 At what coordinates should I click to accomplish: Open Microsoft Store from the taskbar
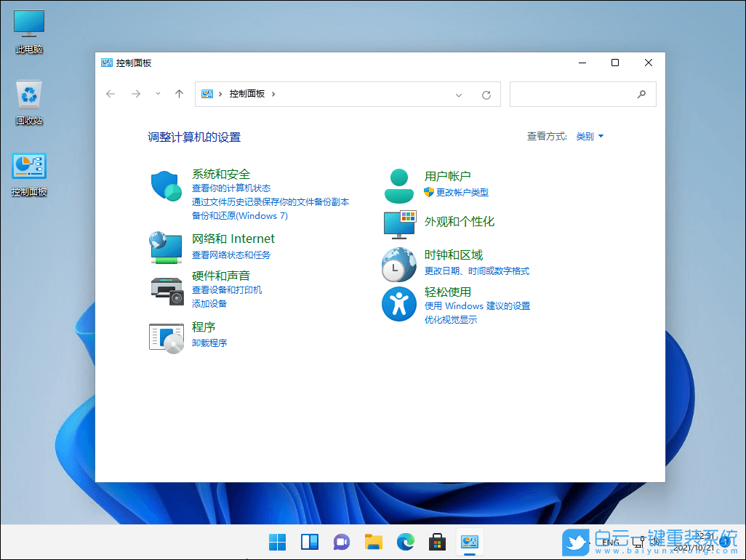click(437, 542)
